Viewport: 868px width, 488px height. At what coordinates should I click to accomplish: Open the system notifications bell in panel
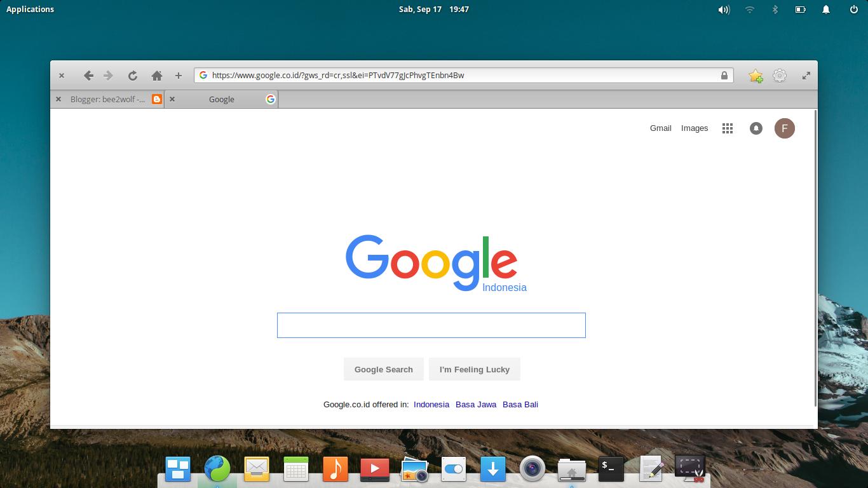coord(826,10)
